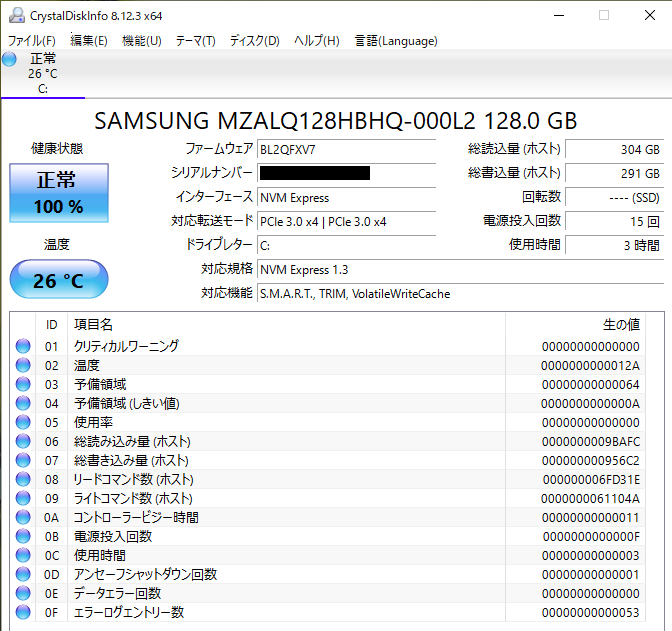The image size is (672, 631).
Task: Click the 291 GB total host writes value
Action: click(x=615, y=173)
